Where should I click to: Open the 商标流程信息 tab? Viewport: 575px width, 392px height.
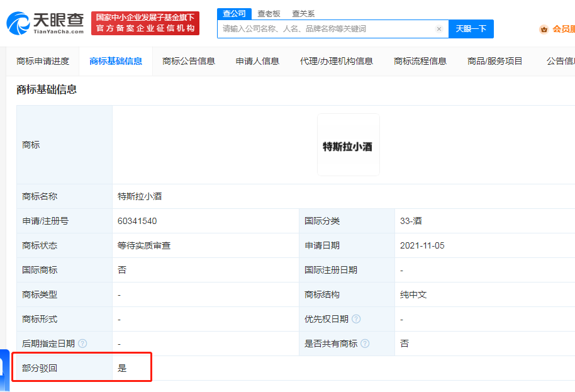(418, 61)
